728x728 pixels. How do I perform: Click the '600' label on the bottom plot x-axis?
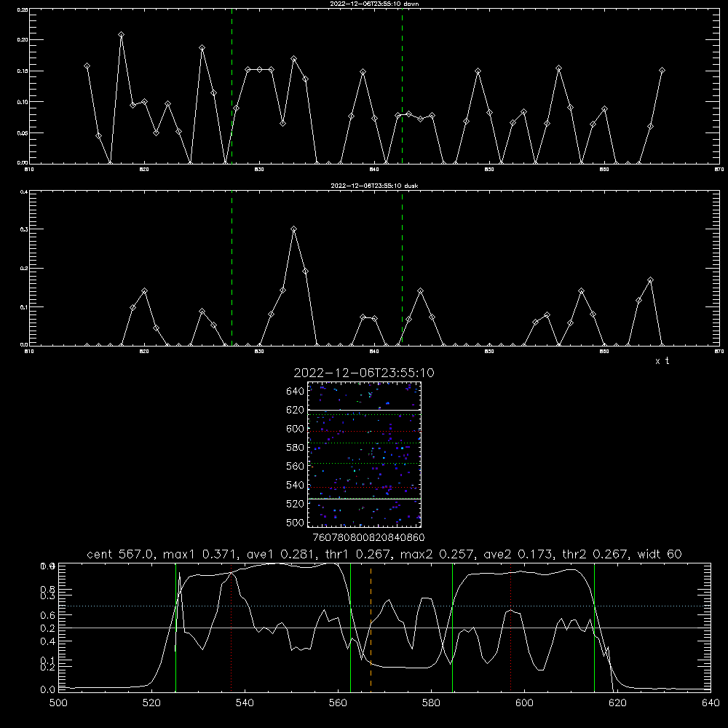click(525, 703)
